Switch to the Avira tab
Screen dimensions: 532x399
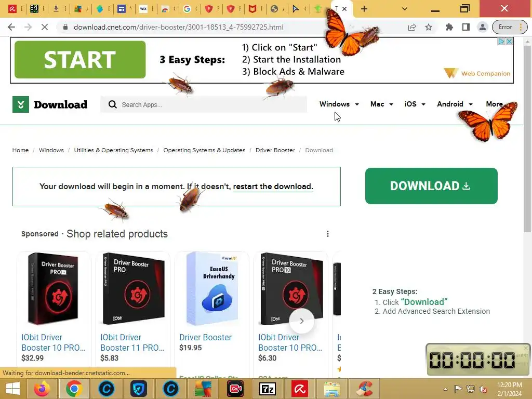(x=12, y=9)
